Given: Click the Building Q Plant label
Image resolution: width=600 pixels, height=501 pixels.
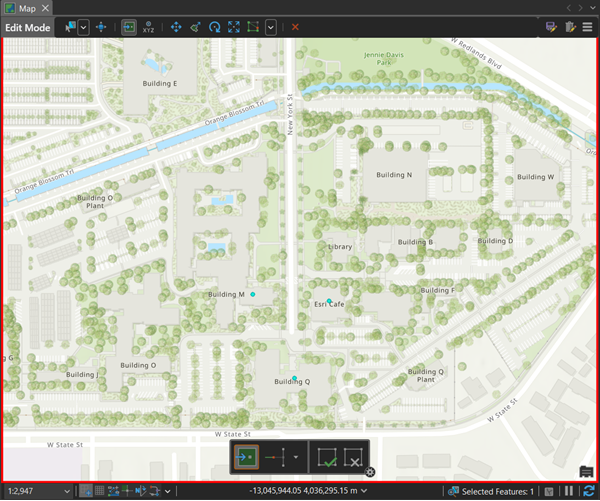Looking at the screenshot, I should pos(426,375).
